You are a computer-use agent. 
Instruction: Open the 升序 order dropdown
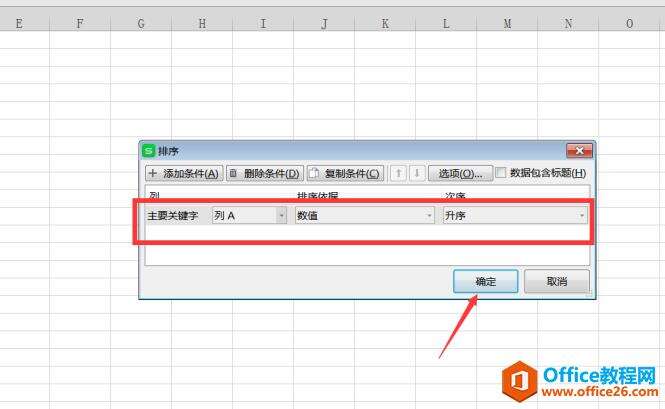coord(515,216)
